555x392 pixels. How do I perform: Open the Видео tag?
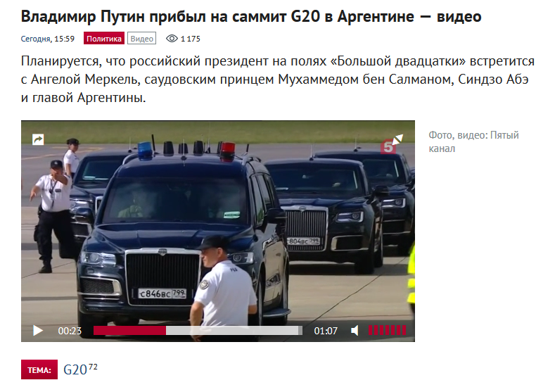click(141, 39)
